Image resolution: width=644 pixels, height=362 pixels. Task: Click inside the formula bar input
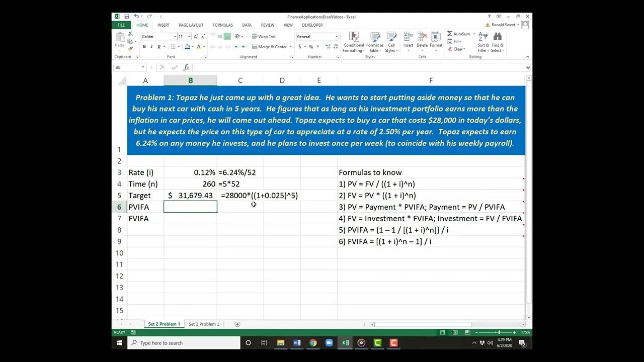click(359, 67)
